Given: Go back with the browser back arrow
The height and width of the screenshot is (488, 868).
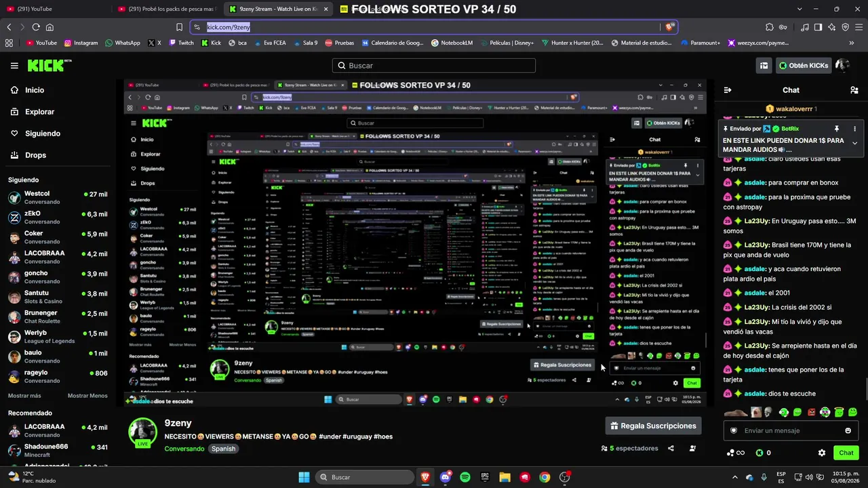Looking at the screenshot, I should 9,27.
